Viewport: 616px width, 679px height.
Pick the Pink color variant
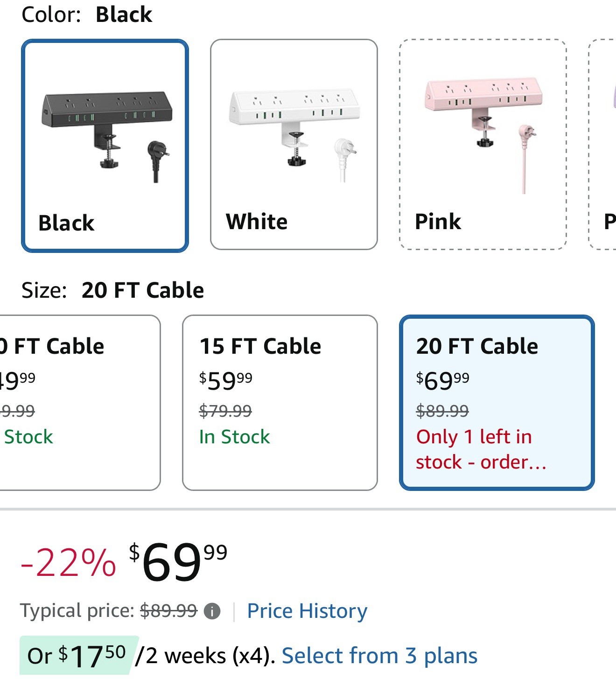(483, 144)
